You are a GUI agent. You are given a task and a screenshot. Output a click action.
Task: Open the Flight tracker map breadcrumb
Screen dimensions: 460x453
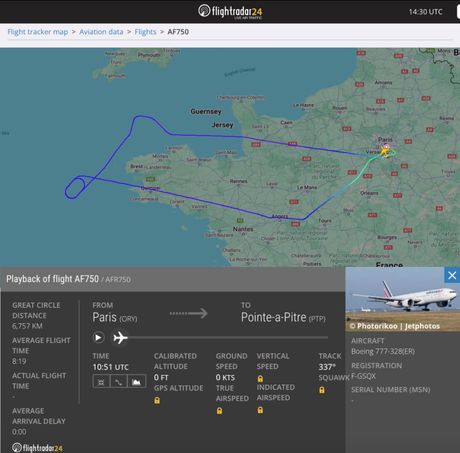[38, 32]
